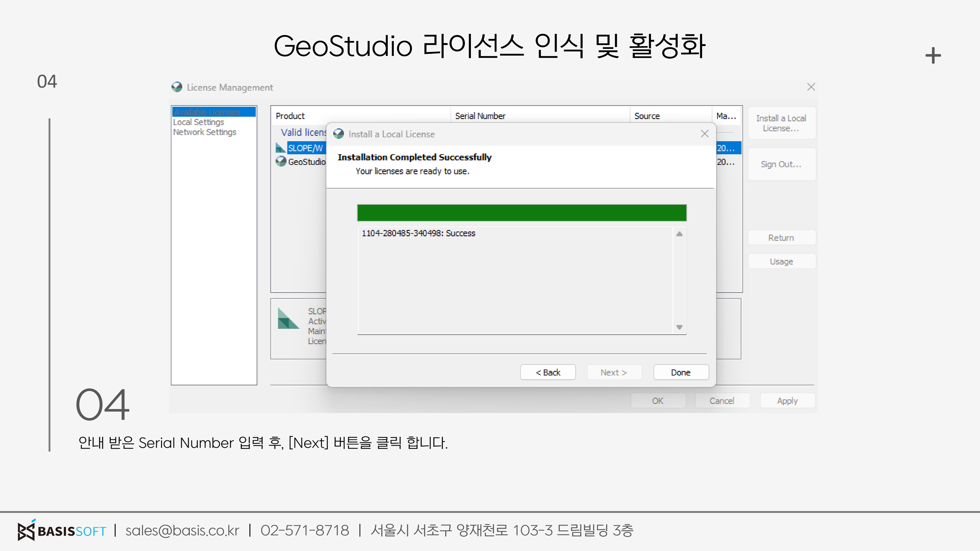Click the sales@basis.co.kr email address
Image resolution: width=980 pixels, height=551 pixels.
pyautogui.click(x=182, y=530)
